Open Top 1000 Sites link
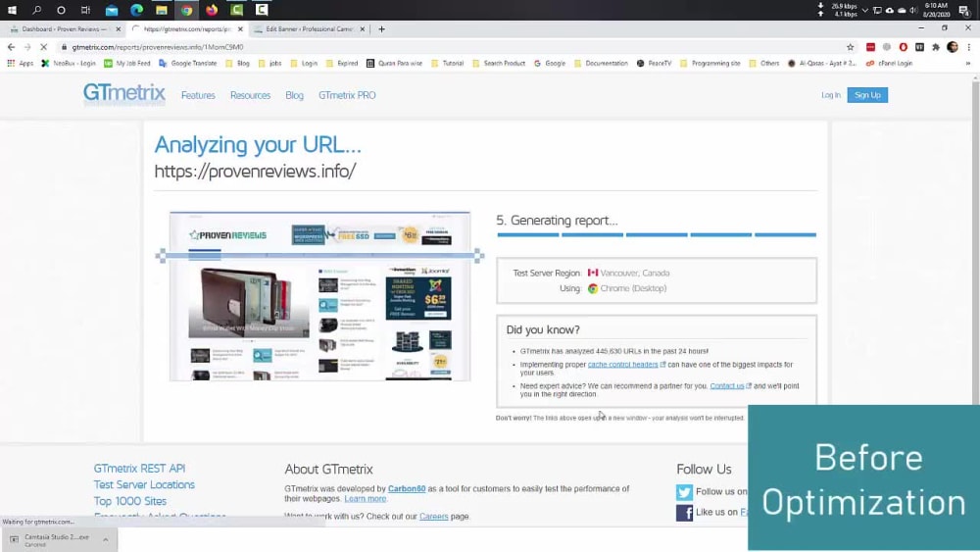The width and height of the screenshot is (980, 552). point(130,501)
